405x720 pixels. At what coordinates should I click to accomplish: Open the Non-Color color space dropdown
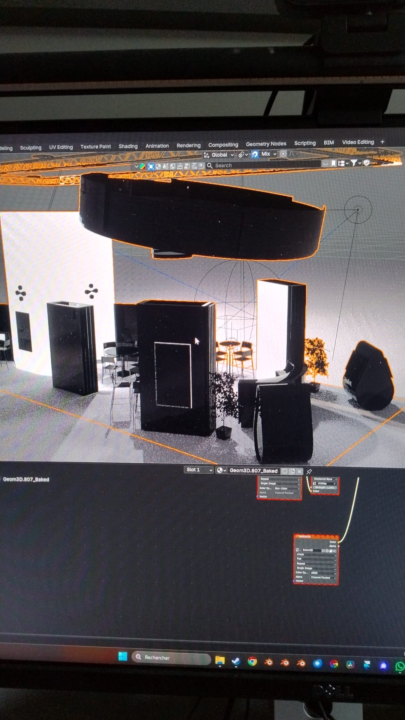286,488
